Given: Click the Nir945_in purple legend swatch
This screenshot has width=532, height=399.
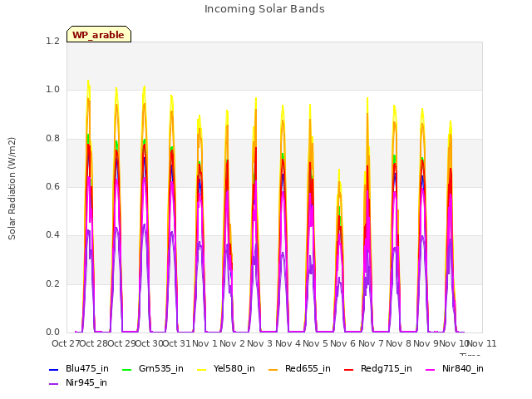Looking at the screenshot, I should coord(54,384).
